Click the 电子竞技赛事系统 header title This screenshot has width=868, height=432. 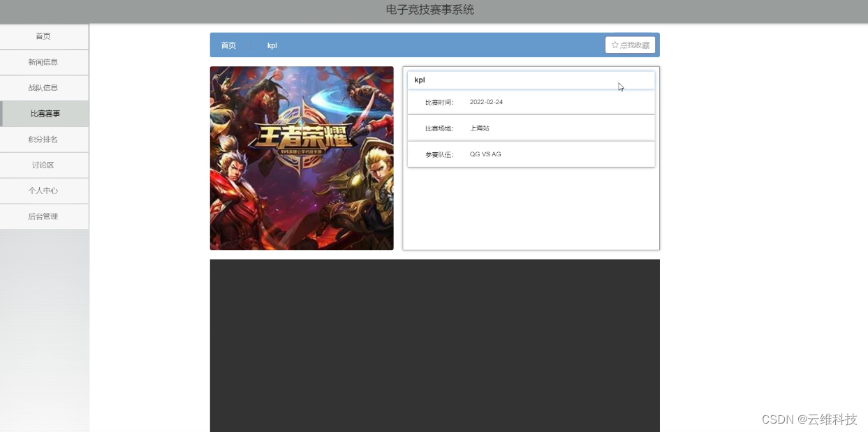[430, 10]
